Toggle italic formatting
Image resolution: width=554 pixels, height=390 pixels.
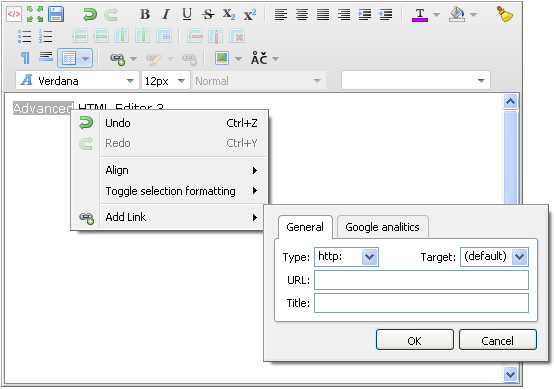click(x=165, y=14)
